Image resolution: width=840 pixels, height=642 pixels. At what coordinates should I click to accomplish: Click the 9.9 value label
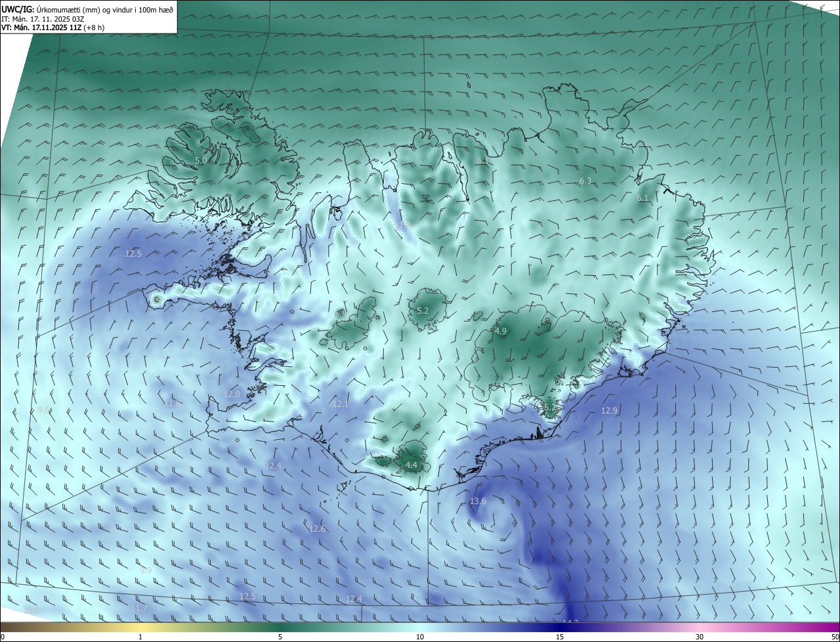pos(146,570)
